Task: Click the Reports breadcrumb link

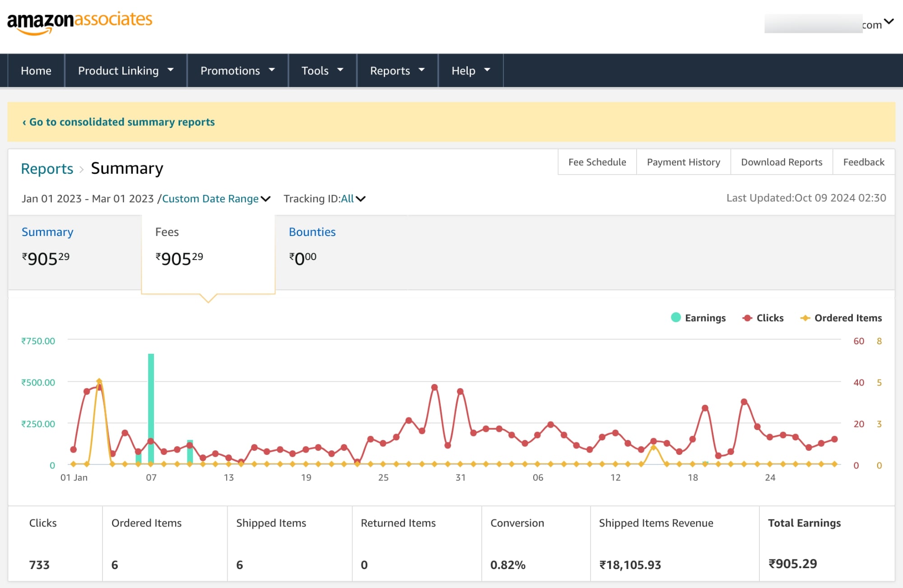Action: (x=47, y=168)
